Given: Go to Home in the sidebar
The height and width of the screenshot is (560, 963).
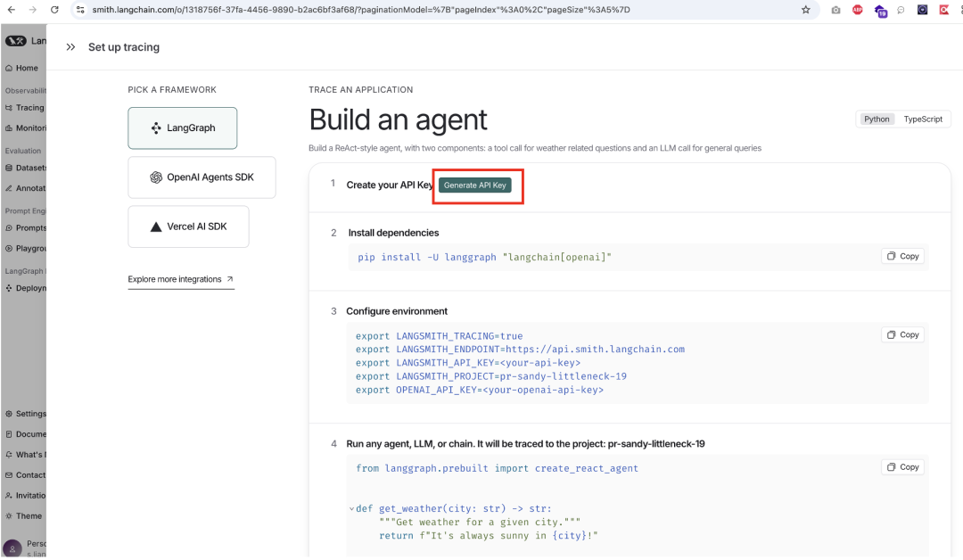Looking at the screenshot, I should click(x=22, y=68).
